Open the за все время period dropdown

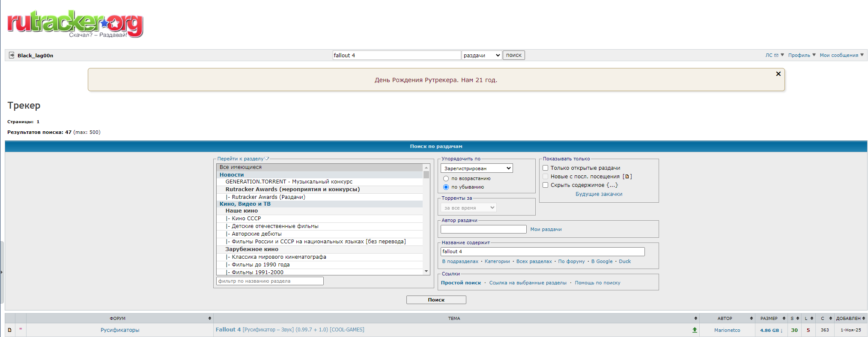[x=468, y=208]
